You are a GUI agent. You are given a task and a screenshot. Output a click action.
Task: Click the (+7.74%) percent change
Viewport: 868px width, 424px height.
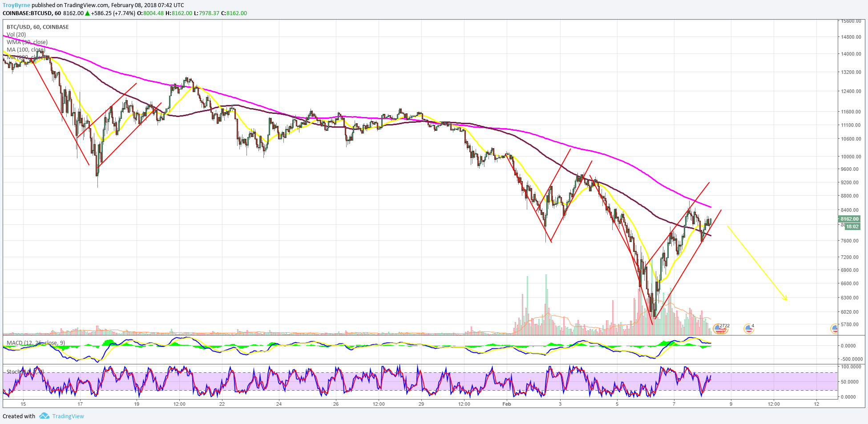(x=124, y=13)
